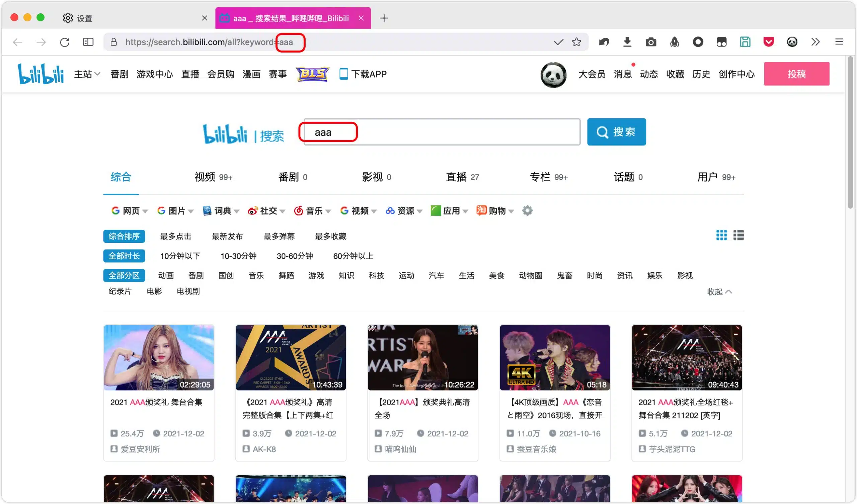
Task: Open search engine settings gear icon
Action: point(527,211)
